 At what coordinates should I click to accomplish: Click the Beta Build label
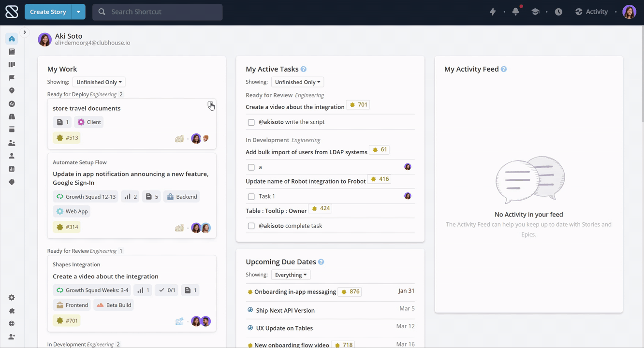(114, 305)
